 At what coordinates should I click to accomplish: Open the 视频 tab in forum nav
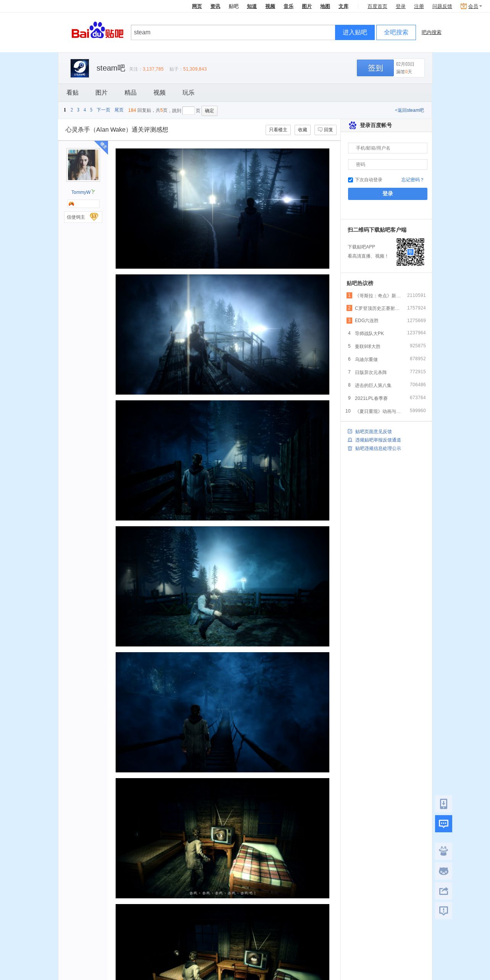(160, 93)
